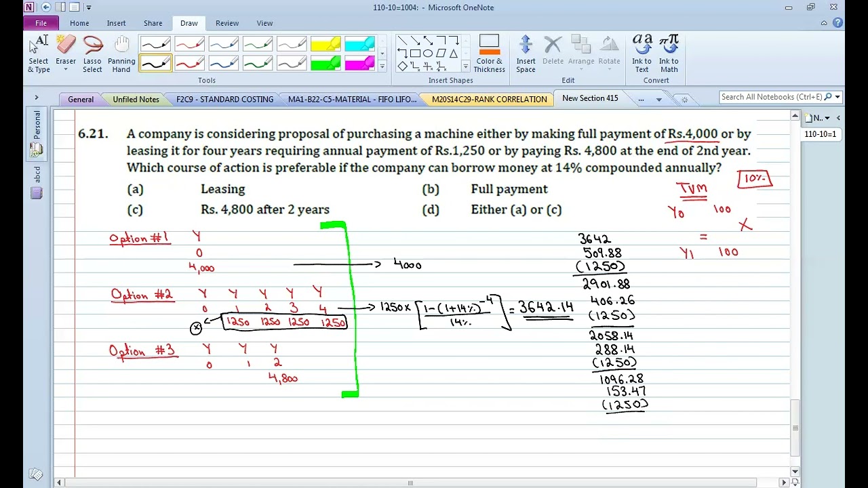The image size is (868, 488).
Task: Choose the Lasso Select tool
Action: click(x=93, y=54)
